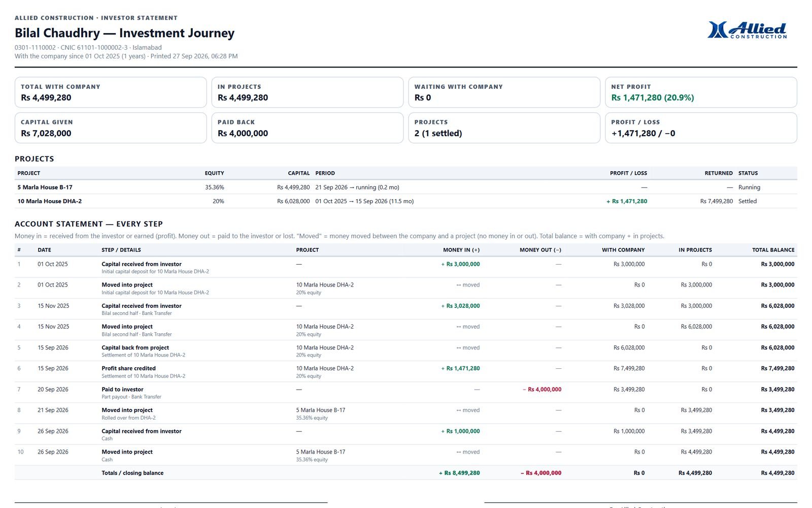This screenshot has width=812, height=508.
Task: Select the Total With Company card
Action: click(x=111, y=92)
